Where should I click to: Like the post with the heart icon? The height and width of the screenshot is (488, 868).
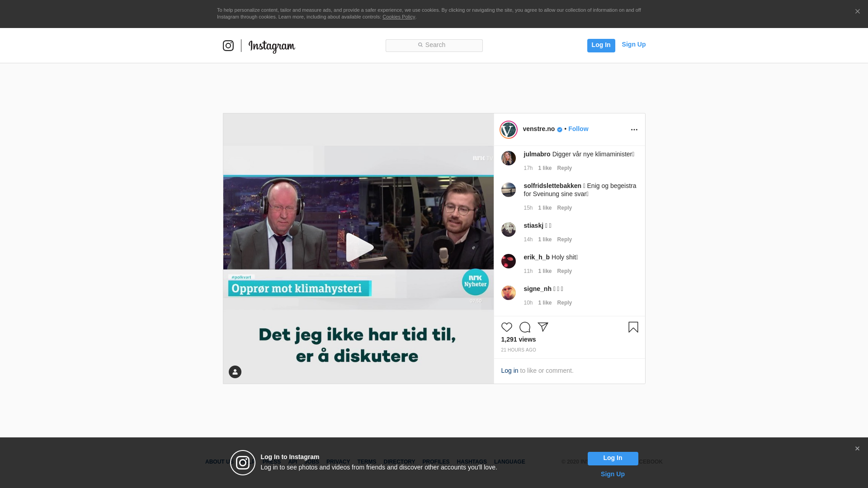pyautogui.click(x=506, y=327)
